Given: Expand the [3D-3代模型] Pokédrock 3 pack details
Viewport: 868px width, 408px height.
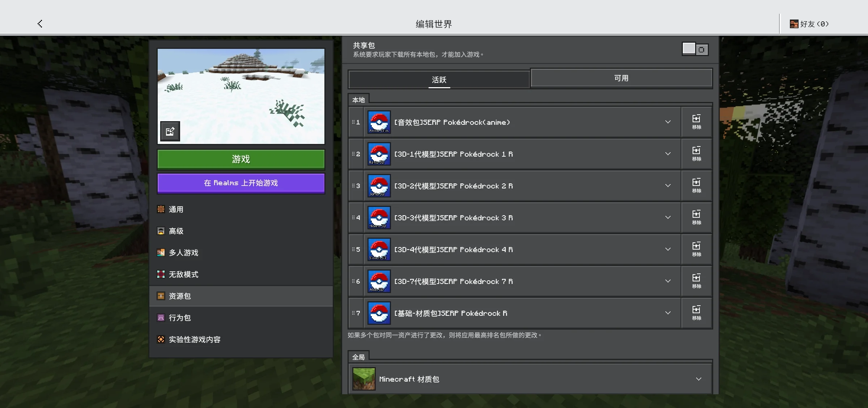Looking at the screenshot, I should click(668, 218).
